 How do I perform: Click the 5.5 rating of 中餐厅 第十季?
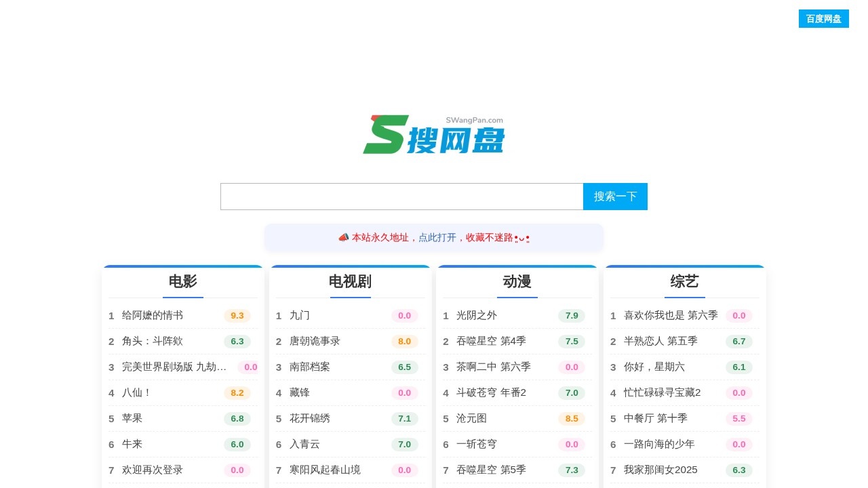pyautogui.click(x=739, y=418)
